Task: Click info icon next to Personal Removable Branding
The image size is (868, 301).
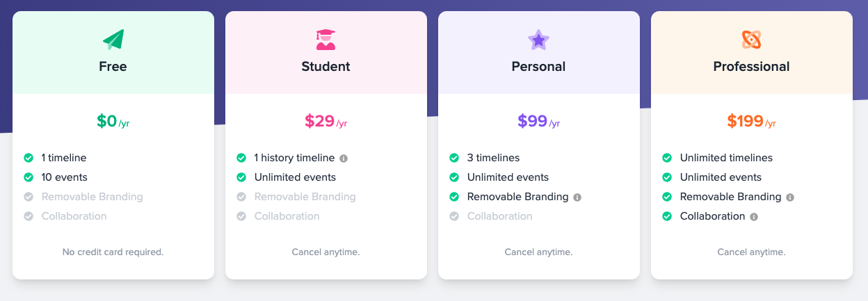Action: (x=577, y=197)
